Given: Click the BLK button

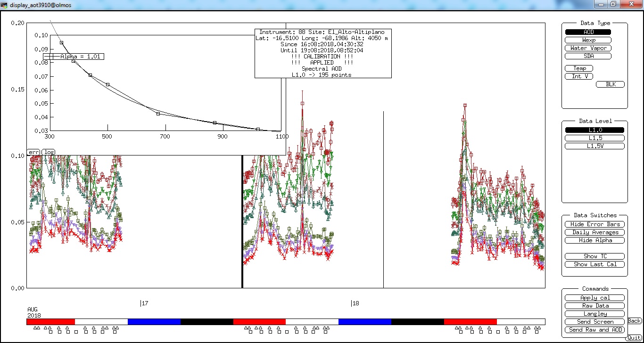Looking at the screenshot, I should pos(611,84).
